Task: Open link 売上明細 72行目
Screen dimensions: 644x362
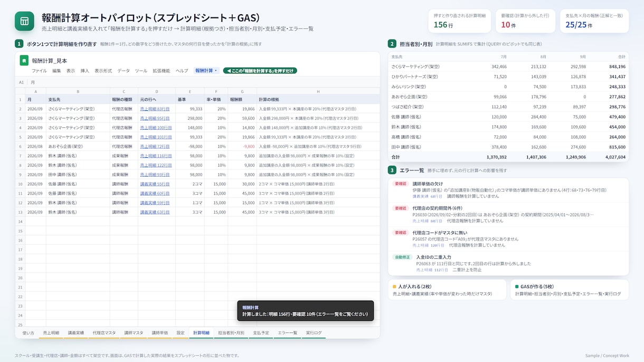Action: (155, 146)
